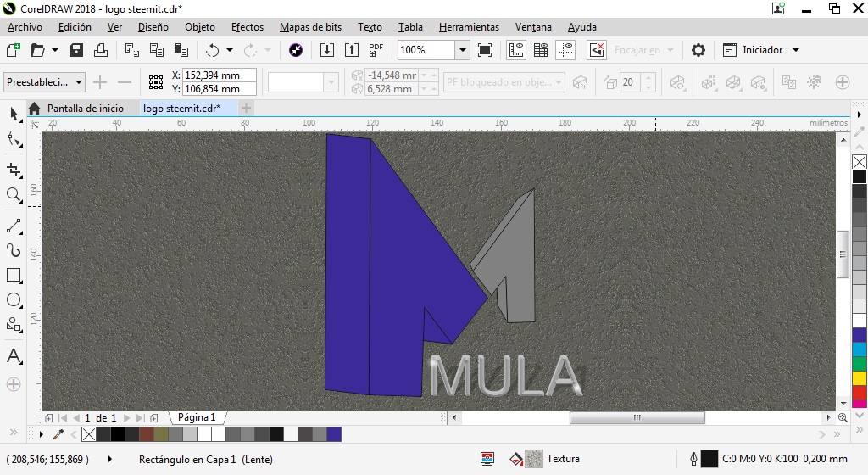Viewport: 868px width, 475px height.
Task: Click the Open folder icon
Action: (x=37, y=50)
